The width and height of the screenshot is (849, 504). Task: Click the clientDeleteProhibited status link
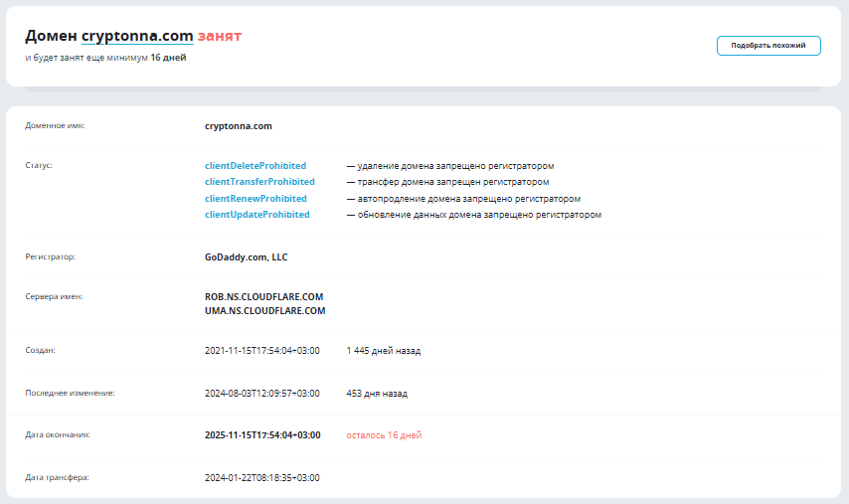[255, 166]
